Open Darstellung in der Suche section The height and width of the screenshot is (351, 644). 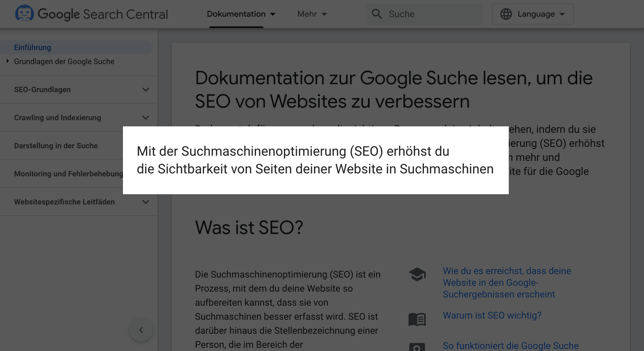tap(56, 146)
